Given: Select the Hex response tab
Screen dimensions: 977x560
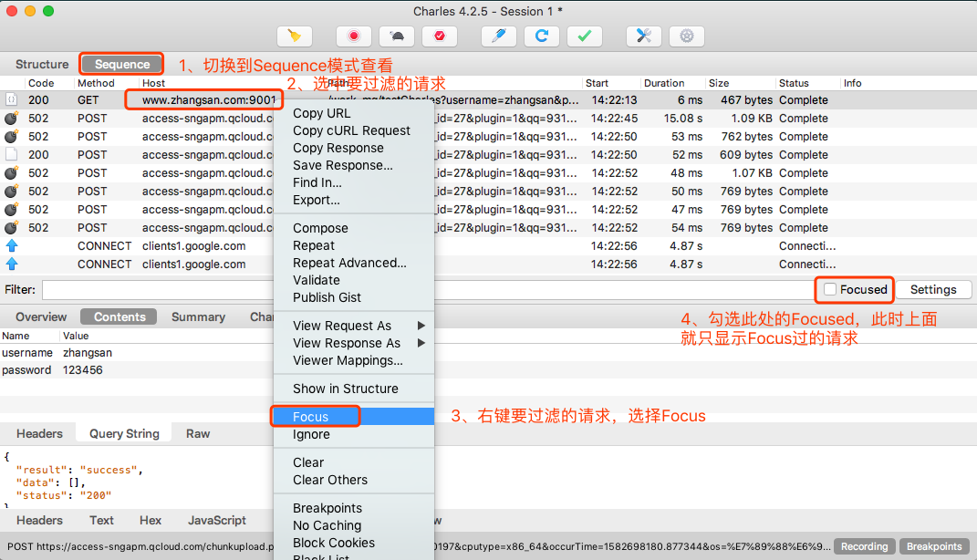Looking at the screenshot, I should [151, 520].
